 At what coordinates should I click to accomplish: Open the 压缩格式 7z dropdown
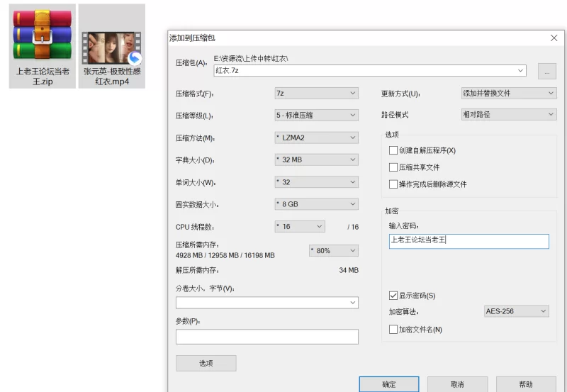click(316, 94)
